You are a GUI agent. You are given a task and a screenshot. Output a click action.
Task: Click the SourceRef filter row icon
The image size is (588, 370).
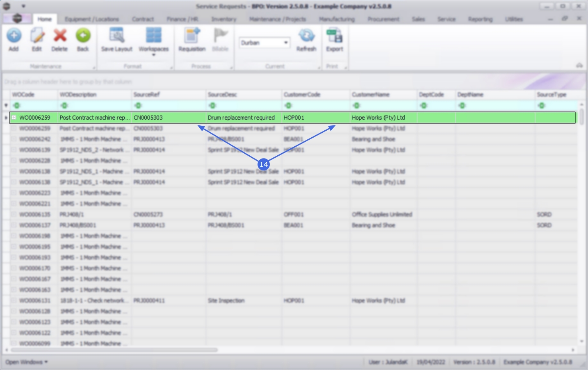coord(138,106)
